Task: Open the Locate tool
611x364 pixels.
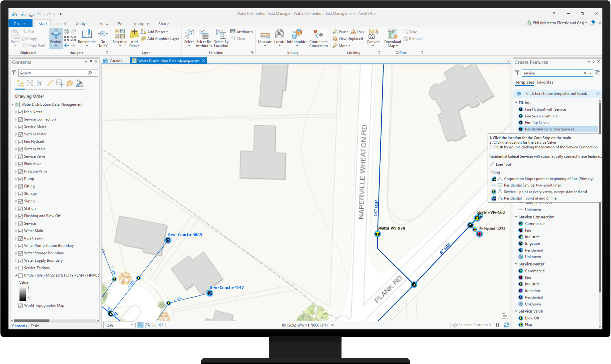Action: pyautogui.click(x=280, y=37)
